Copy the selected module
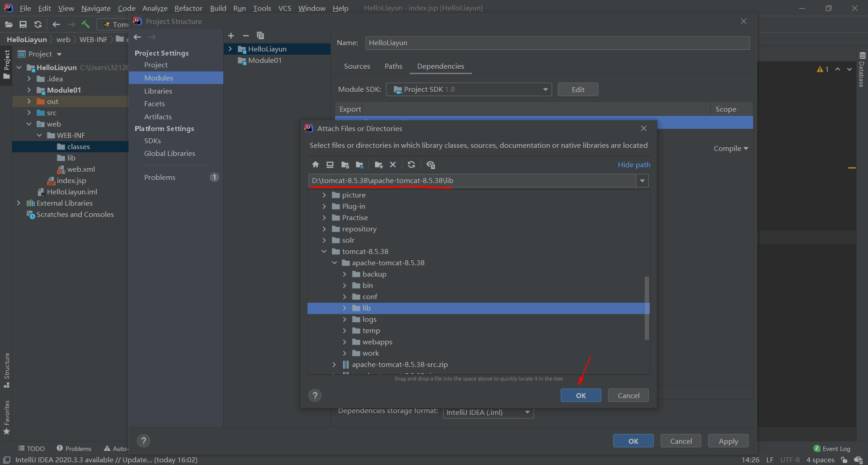Screen dimensions: 868x465 click(260, 36)
